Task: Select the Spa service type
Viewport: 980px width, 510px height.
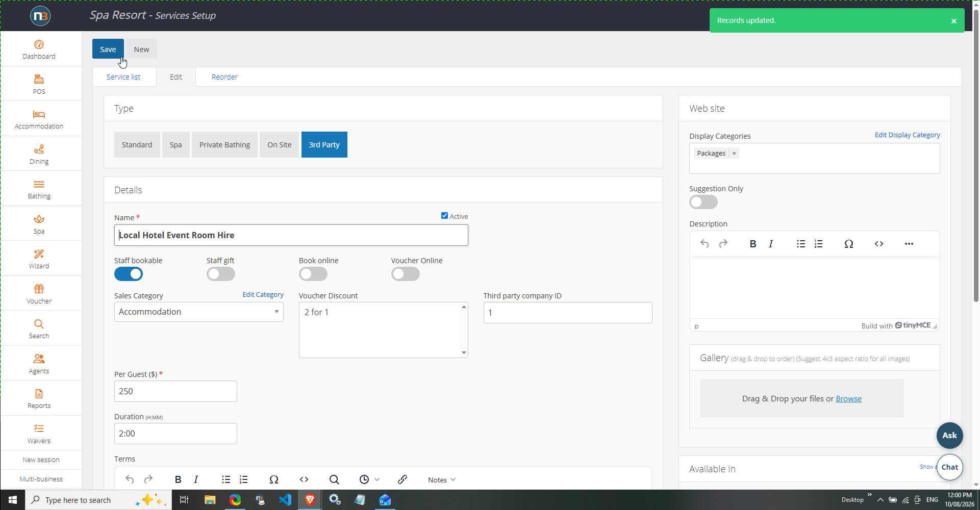Action: [x=176, y=145]
